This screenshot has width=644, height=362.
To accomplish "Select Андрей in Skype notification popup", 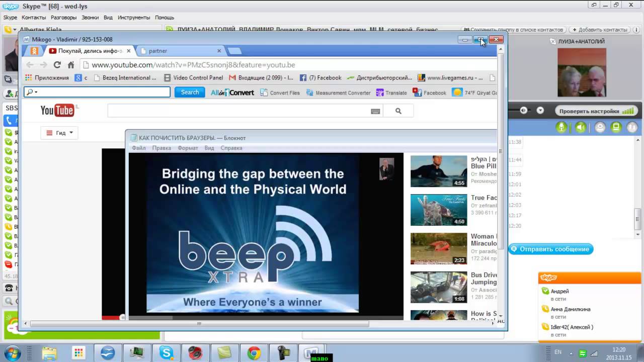I will pyautogui.click(x=559, y=291).
